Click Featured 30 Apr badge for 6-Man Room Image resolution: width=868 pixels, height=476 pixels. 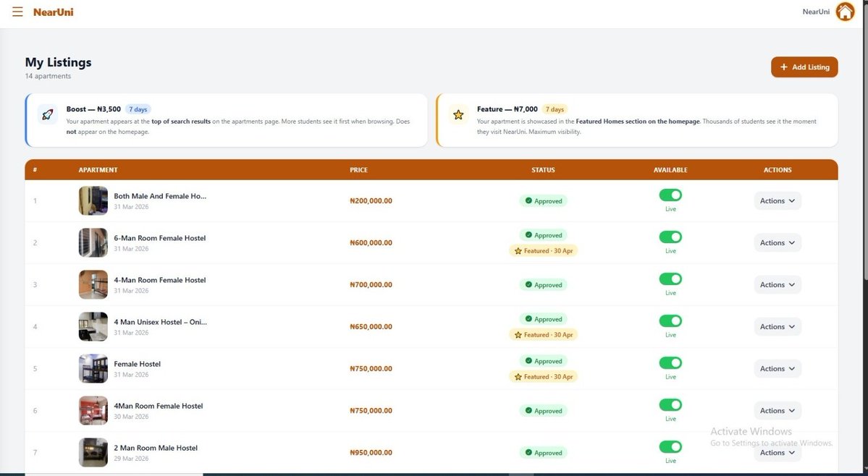coord(543,251)
